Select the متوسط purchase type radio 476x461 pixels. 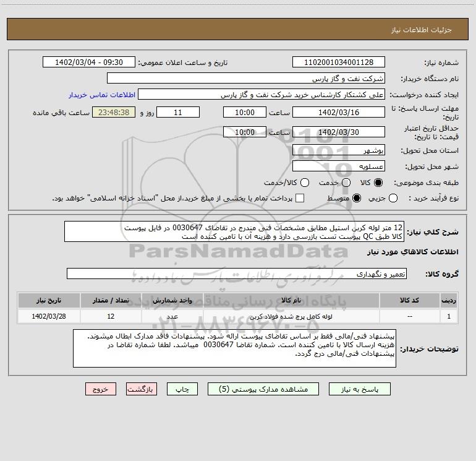coord(357,198)
